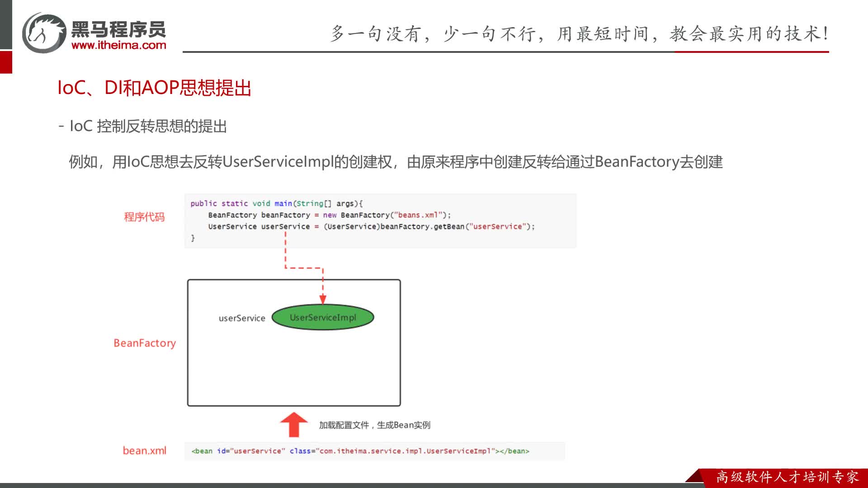Click the 黑马程序员 brand name
This screenshot has width=868, height=488.
tap(118, 29)
